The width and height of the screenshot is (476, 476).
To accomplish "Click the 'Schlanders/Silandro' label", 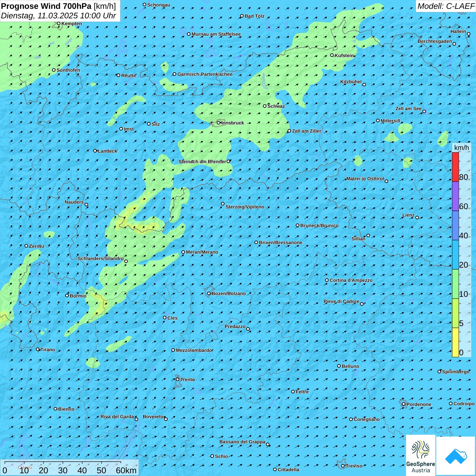I will pos(101,258).
